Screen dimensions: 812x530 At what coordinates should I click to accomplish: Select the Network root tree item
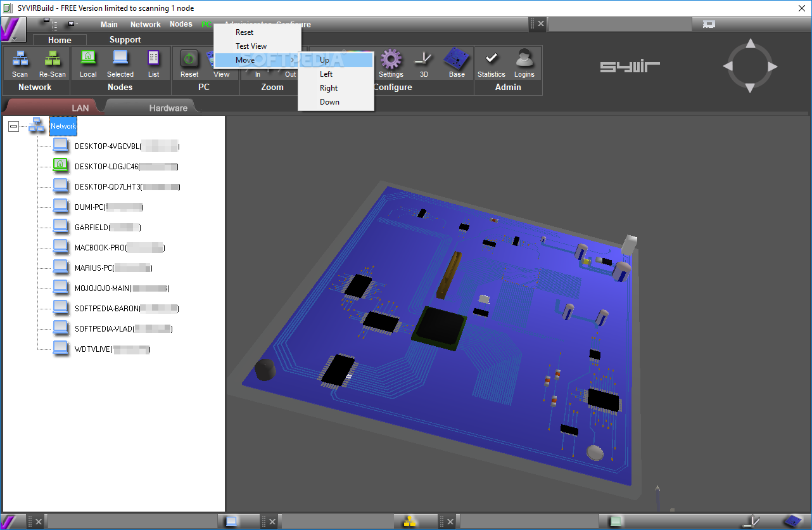pyautogui.click(x=63, y=126)
